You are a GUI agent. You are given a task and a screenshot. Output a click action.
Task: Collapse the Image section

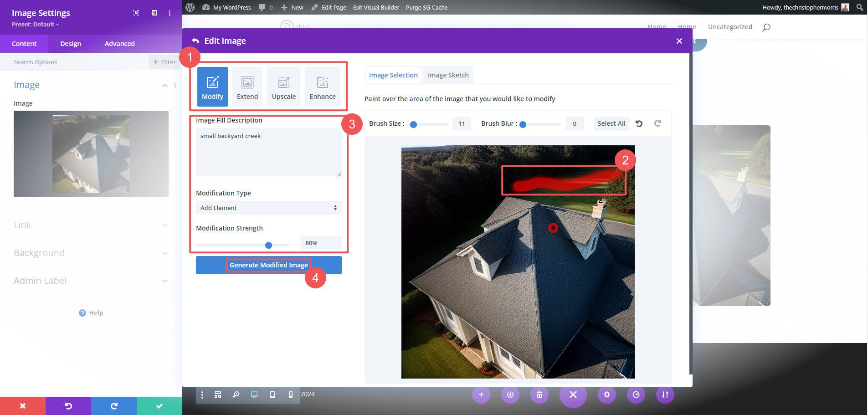point(165,85)
